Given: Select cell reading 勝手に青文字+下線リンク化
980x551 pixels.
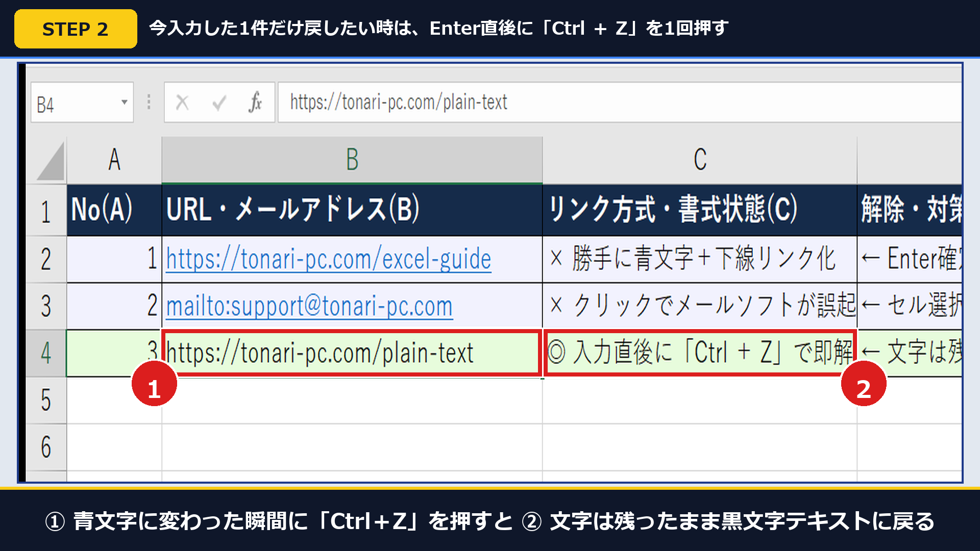Looking at the screenshot, I should click(700, 259).
